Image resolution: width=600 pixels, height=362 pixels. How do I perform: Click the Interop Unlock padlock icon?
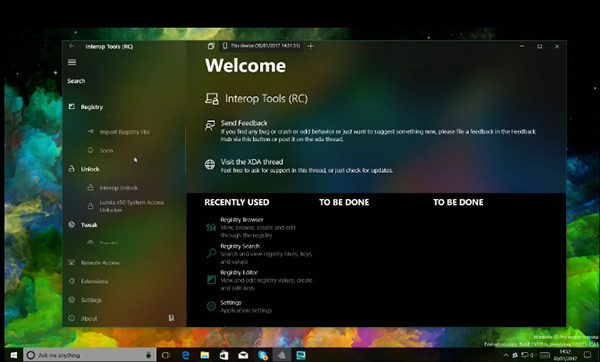click(x=90, y=188)
